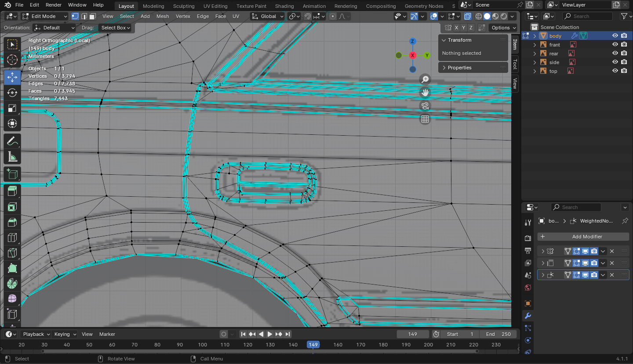Pick the Scale tool

(x=12, y=108)
